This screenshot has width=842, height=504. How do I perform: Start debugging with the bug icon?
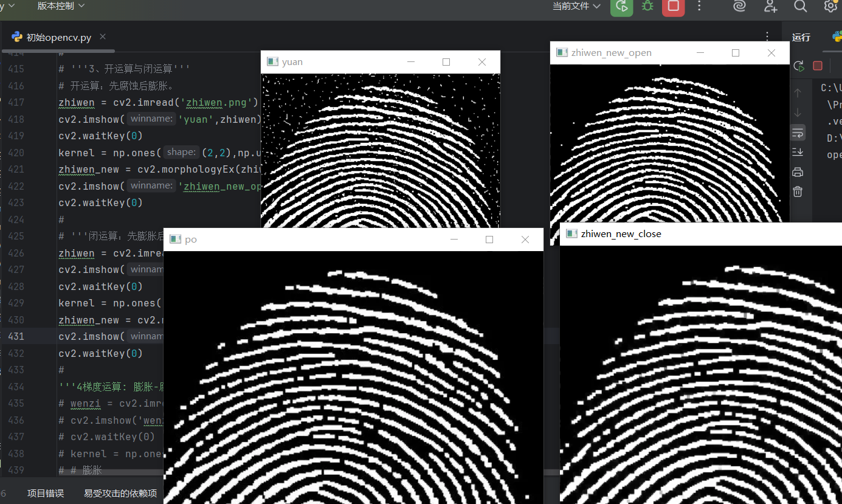[647, 6]
